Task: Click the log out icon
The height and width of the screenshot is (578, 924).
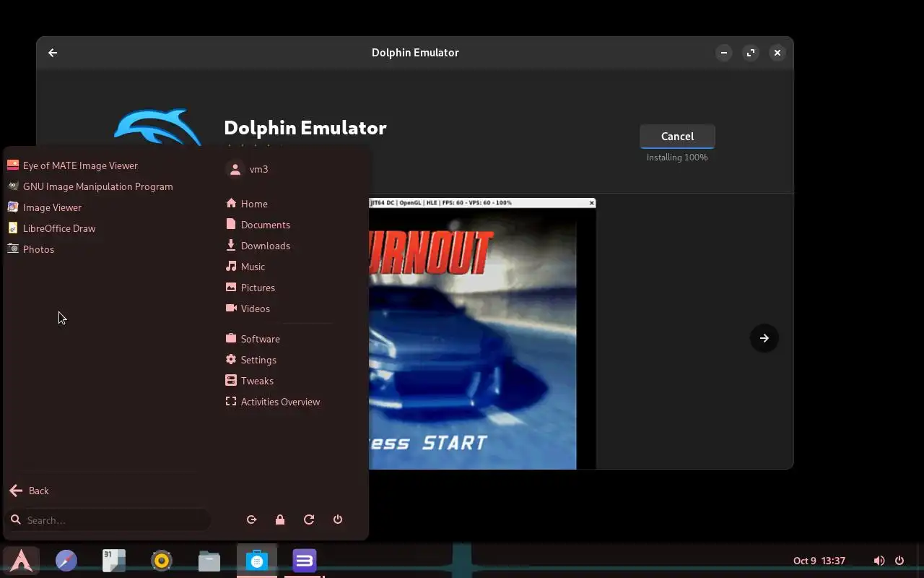Action: pyautogui.click(x=251, y=519)
